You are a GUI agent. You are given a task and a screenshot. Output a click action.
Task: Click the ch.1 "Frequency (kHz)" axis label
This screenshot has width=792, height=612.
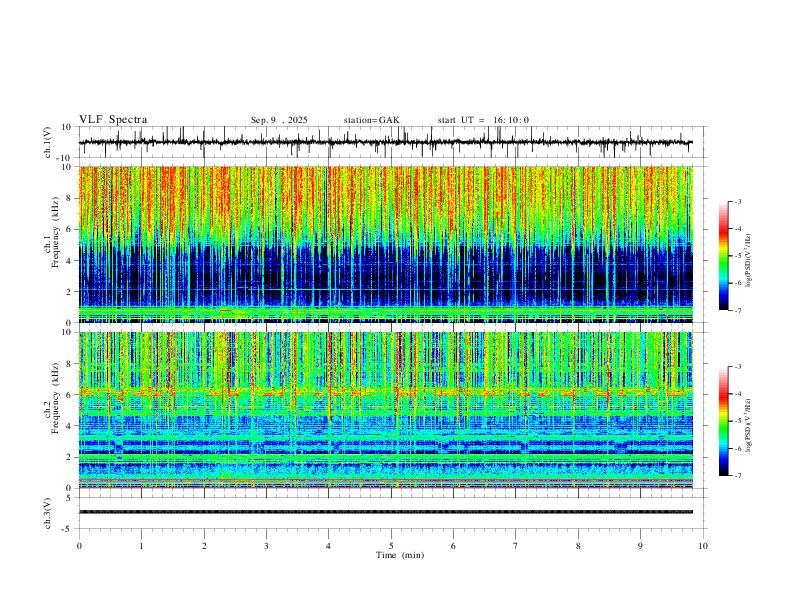pyautogui.click(x=55, y=230)
